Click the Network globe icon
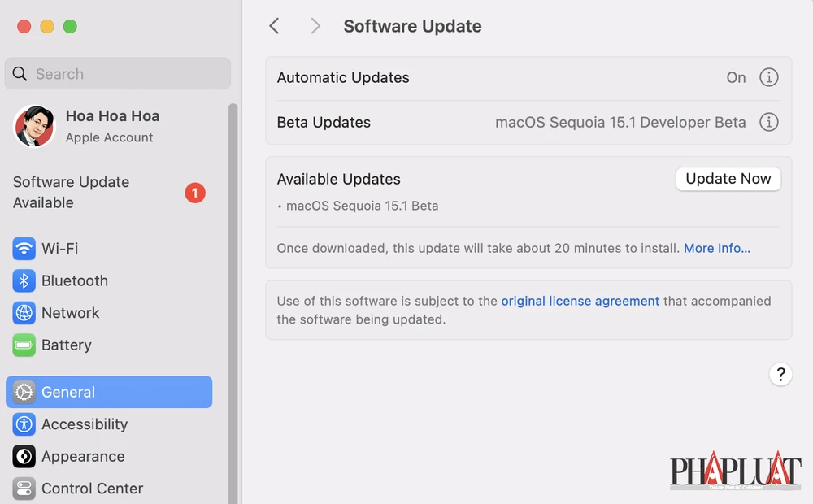813x504 pixels. tap(24, 313)
